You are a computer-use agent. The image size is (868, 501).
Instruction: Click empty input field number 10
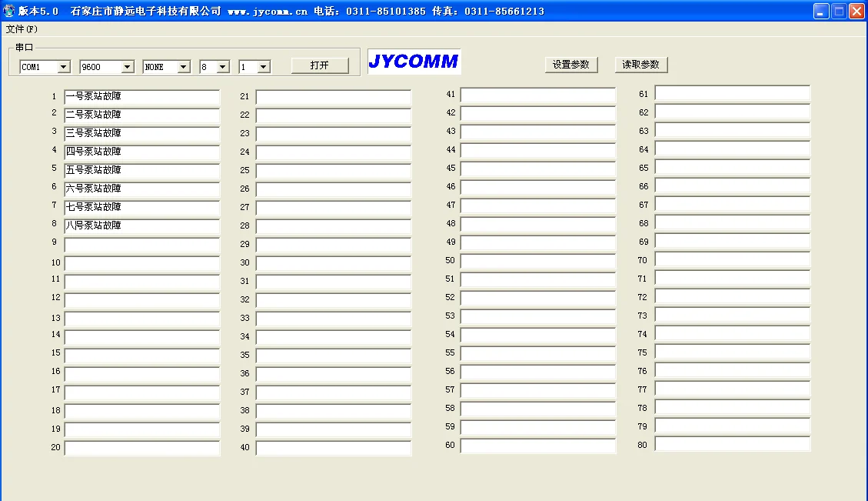[x=141, y=263]
